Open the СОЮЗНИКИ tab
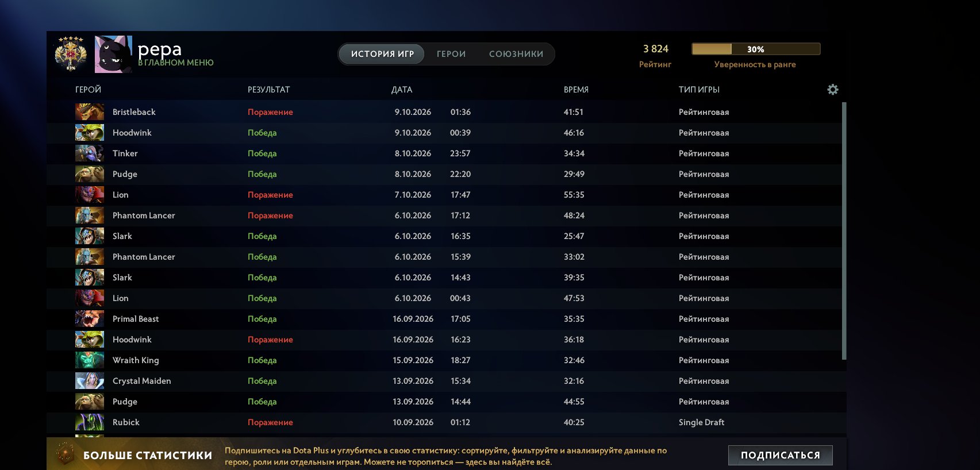 tap(516, 54)
